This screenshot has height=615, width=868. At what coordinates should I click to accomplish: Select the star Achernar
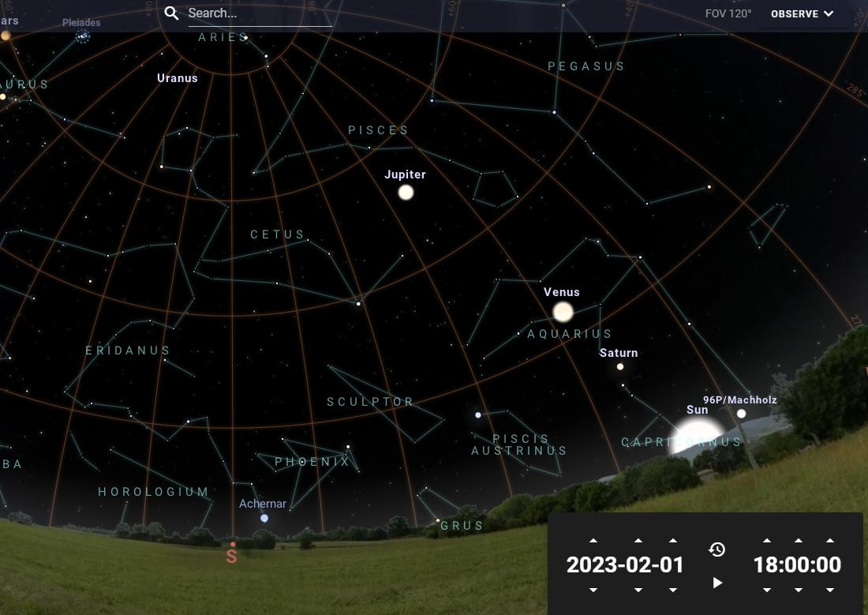pos(264,518)
